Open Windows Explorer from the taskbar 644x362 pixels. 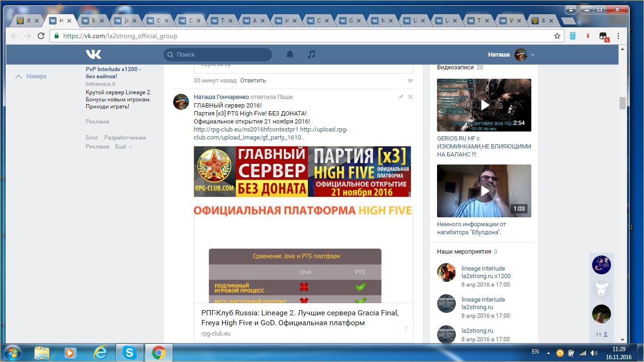(42, 353)
